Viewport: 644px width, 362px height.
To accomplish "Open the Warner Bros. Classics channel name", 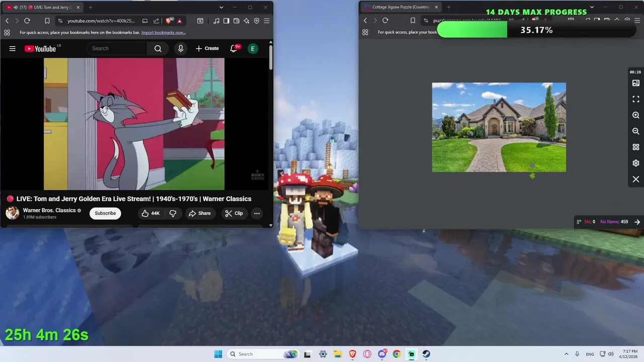I will (x=49, y=210).
